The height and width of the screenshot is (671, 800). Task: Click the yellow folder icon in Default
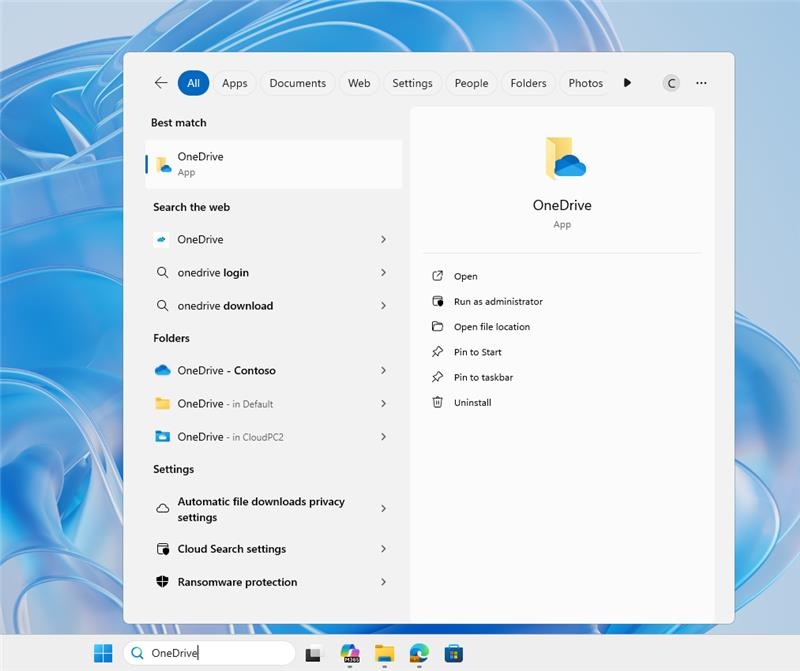[x=162, y=403]
